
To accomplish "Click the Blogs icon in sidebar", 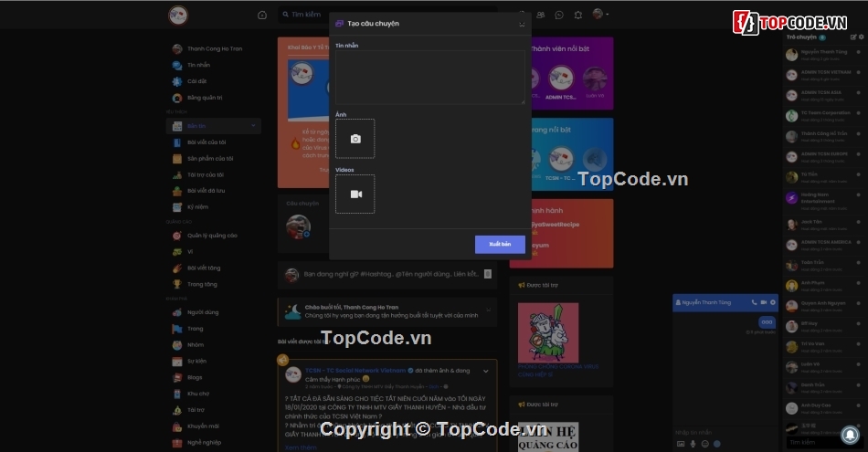I will (x=177, y=377).
